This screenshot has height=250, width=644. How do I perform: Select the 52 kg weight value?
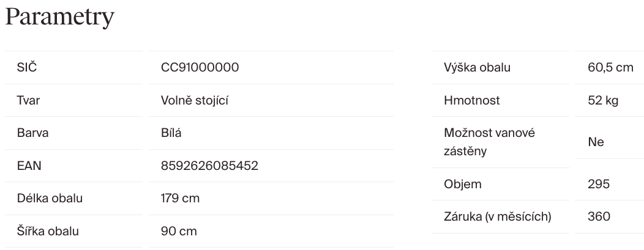tap(603, 100)
